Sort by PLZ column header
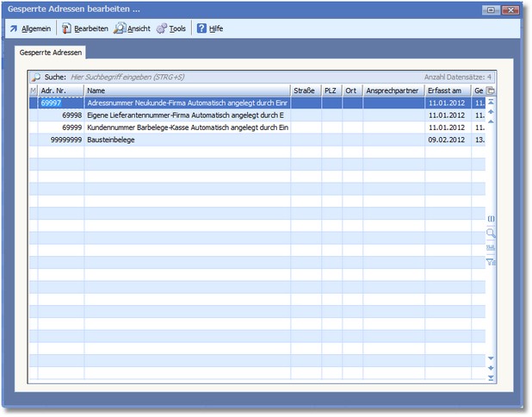532x417 pixels. pos(331,90)
